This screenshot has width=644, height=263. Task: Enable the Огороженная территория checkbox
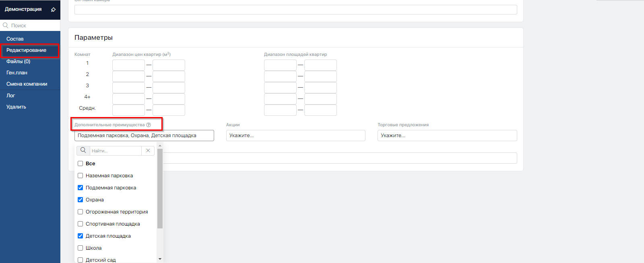[80, 212]
